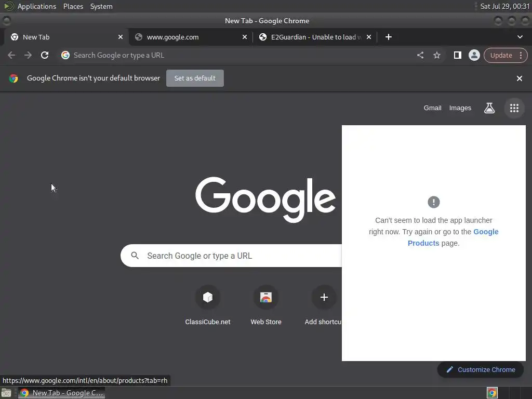Click the browser forward arrow
Viewport: 532px width, 399px height.
(x=28, y=55)
